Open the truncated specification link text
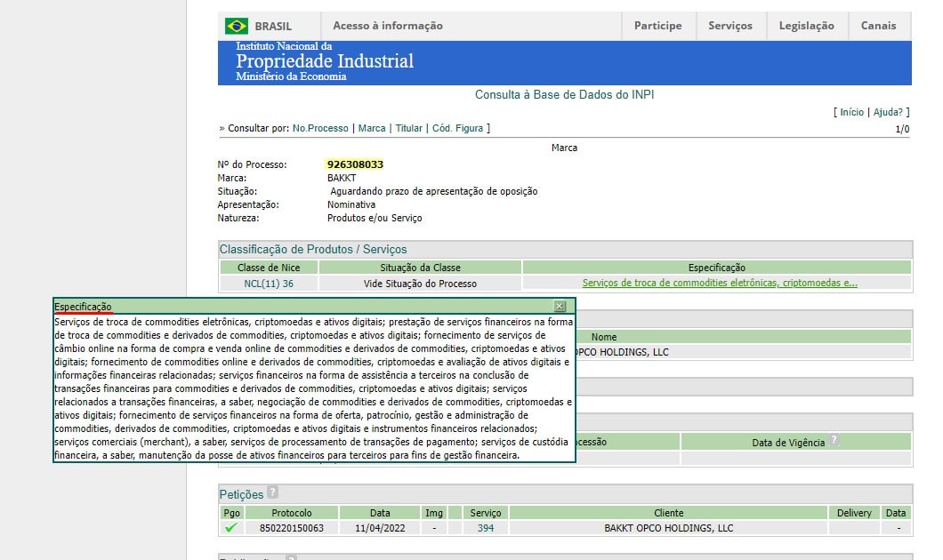The width and height of the screenshot is (943, 560). click(720, 283)
